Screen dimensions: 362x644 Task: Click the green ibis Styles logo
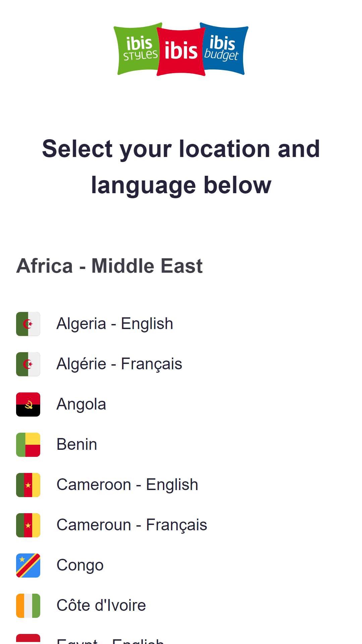[x=137, y=49]
